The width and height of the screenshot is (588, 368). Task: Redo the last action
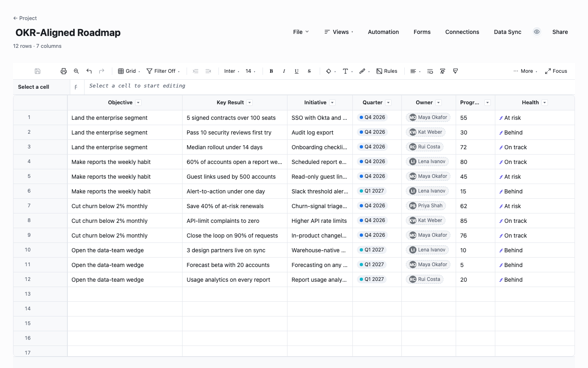pos(102,71)
